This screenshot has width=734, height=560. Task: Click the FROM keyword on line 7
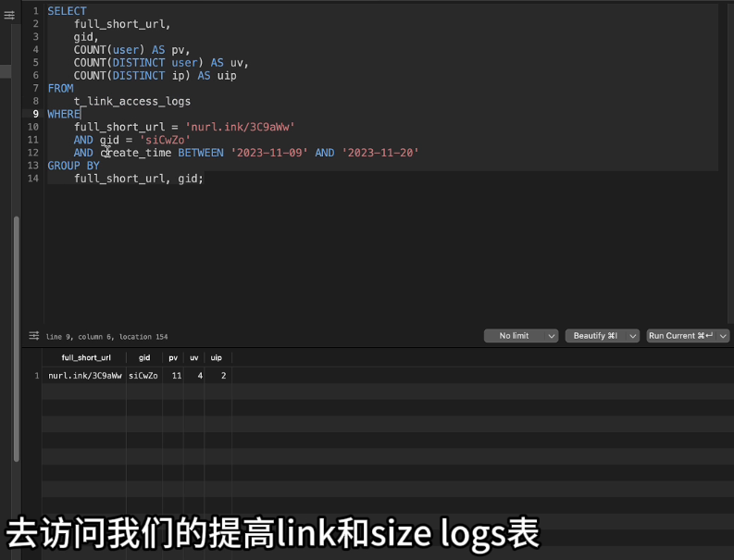click(x=60, y=89)
